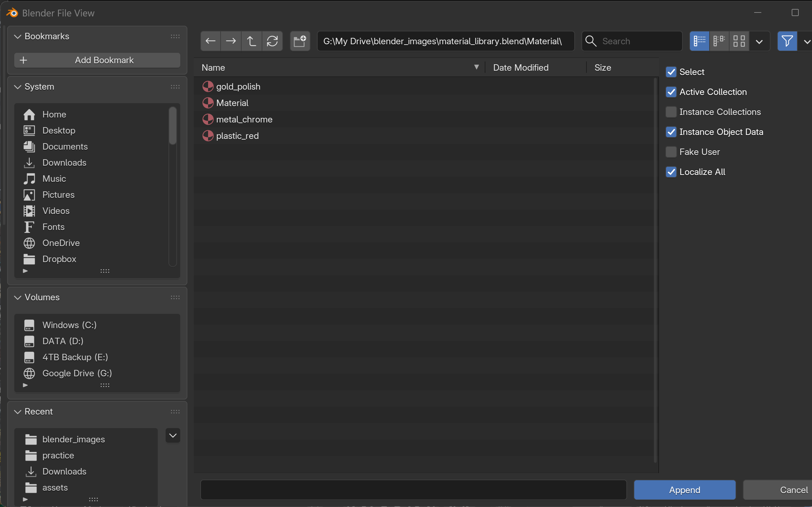
Task: Toggle file filtering funnel icon
Action: (787, 41)
